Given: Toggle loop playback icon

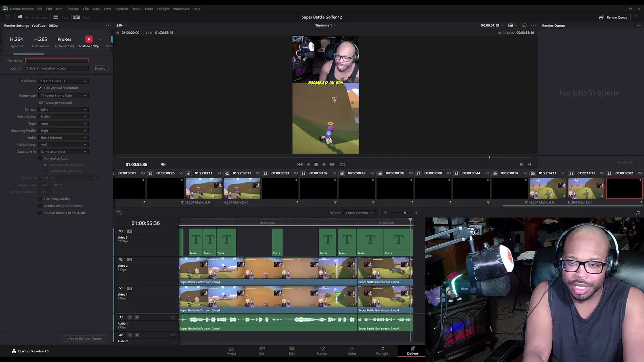Looking at the screenshot, I should point(342,164).
